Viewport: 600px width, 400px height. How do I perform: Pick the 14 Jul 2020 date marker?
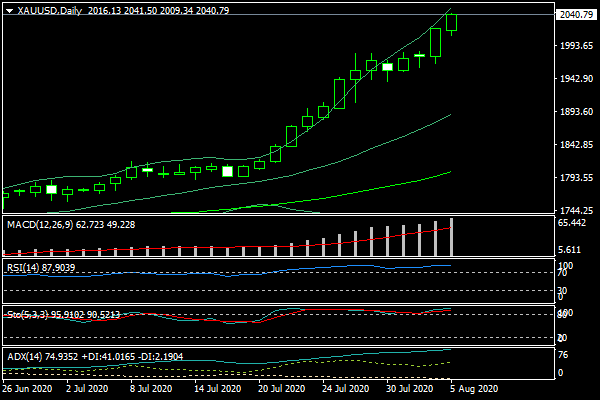click(216, 388)
